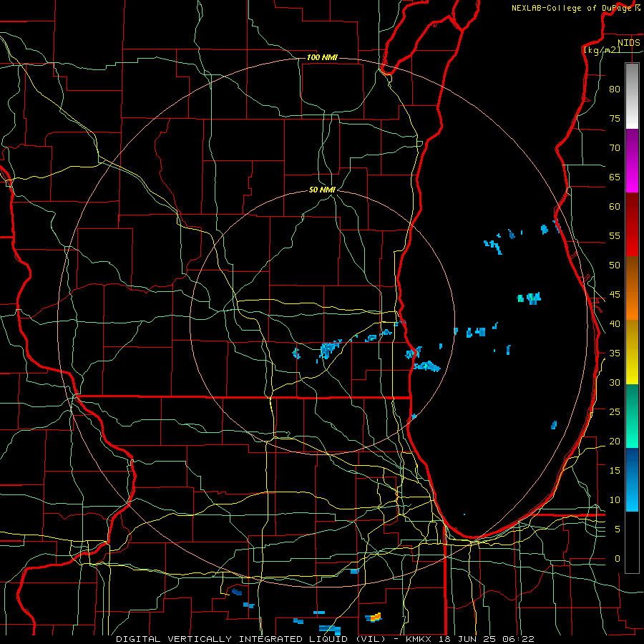Click the 25 value on the color scale
644x644 pixels.
point(615,411)
